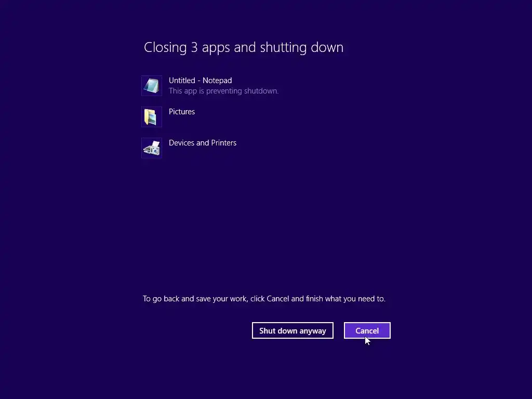532x399 pixels.
Task: Click the word 'Notepad' in the first entry title
Action: click(x=217, y=81)
